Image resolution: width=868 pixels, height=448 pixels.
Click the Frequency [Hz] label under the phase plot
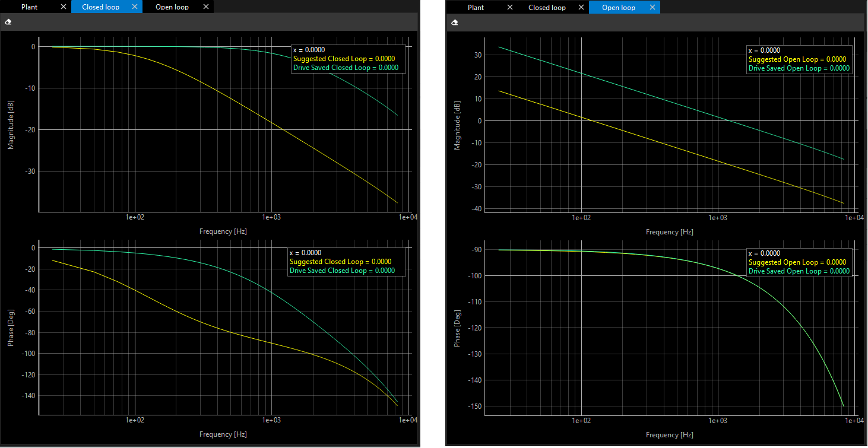(x=223, y=434)
